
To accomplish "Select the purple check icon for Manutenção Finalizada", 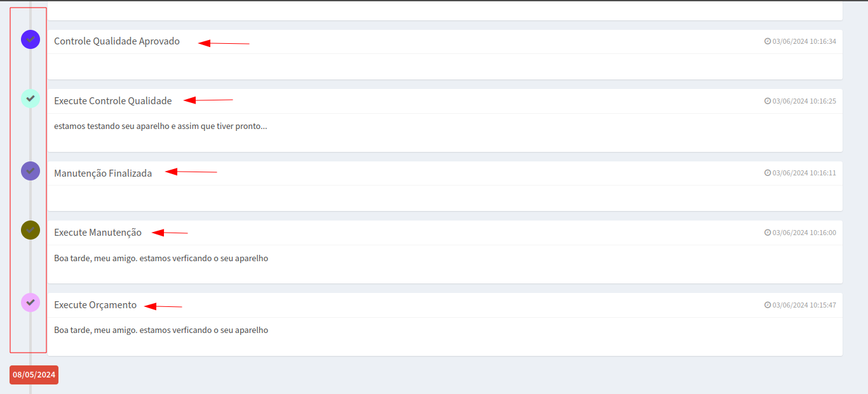I will click(x=31, y=171).
